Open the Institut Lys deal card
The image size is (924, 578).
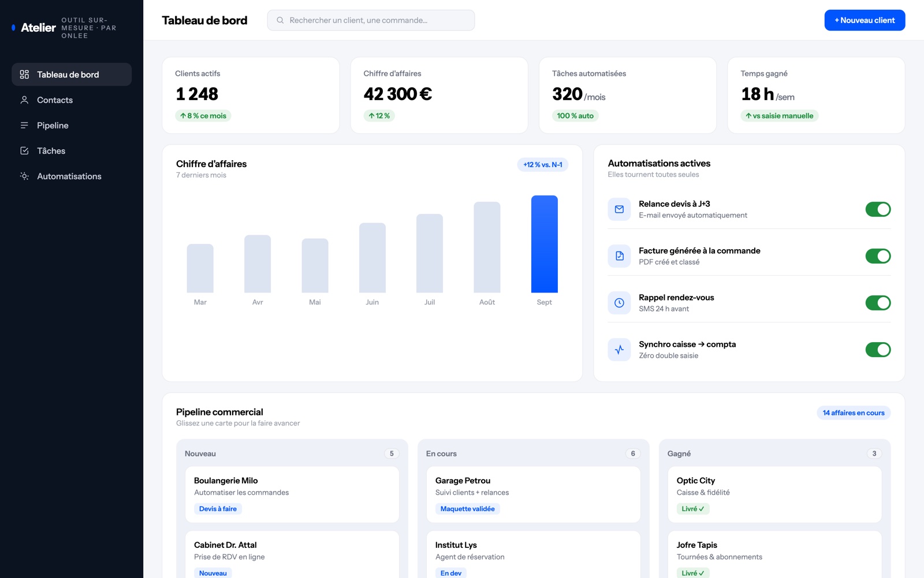click(x=534, y=554)
